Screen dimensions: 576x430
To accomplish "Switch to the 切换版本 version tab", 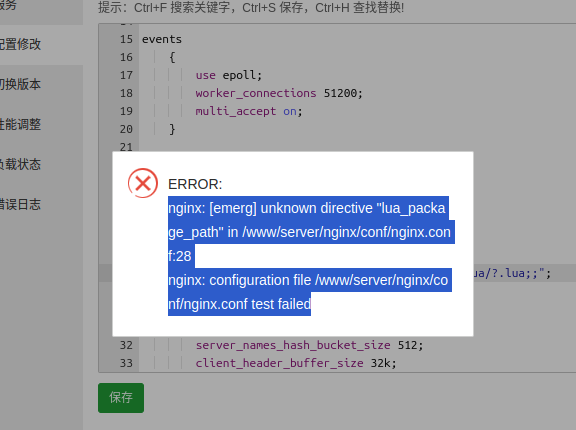I will tap(20, 84).
